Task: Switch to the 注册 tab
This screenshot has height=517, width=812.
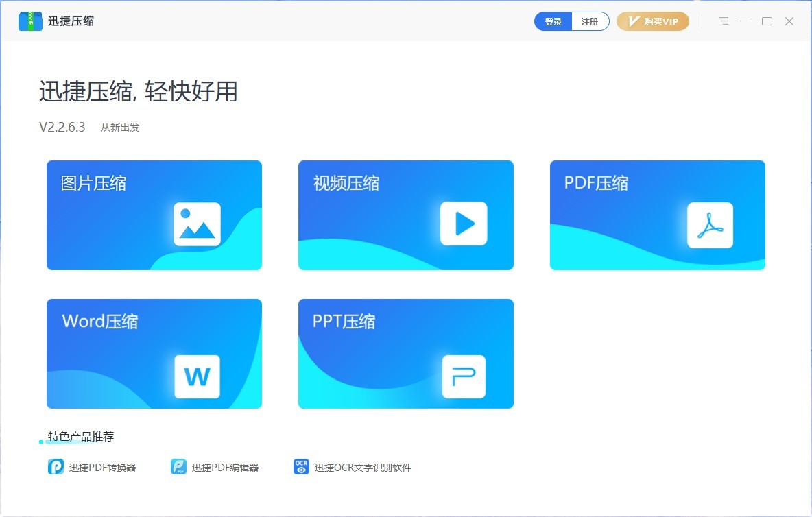Action: click(590, 21)
